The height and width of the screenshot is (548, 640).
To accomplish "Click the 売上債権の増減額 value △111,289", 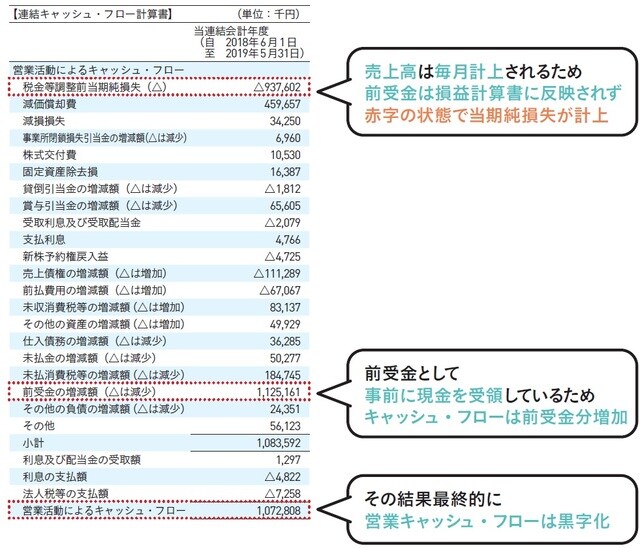I will (273, 273).
